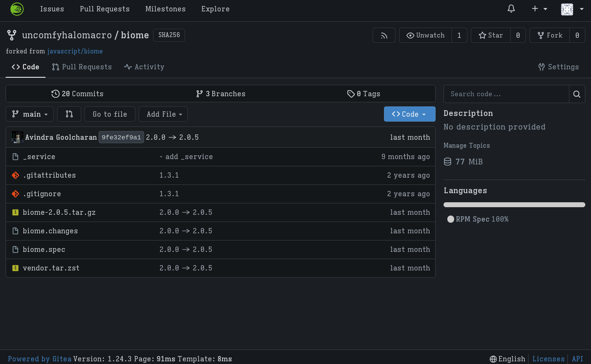Viewport: 591px width, 364px height.
Task: Click Manage Topics
Action: tap(467, 145)
